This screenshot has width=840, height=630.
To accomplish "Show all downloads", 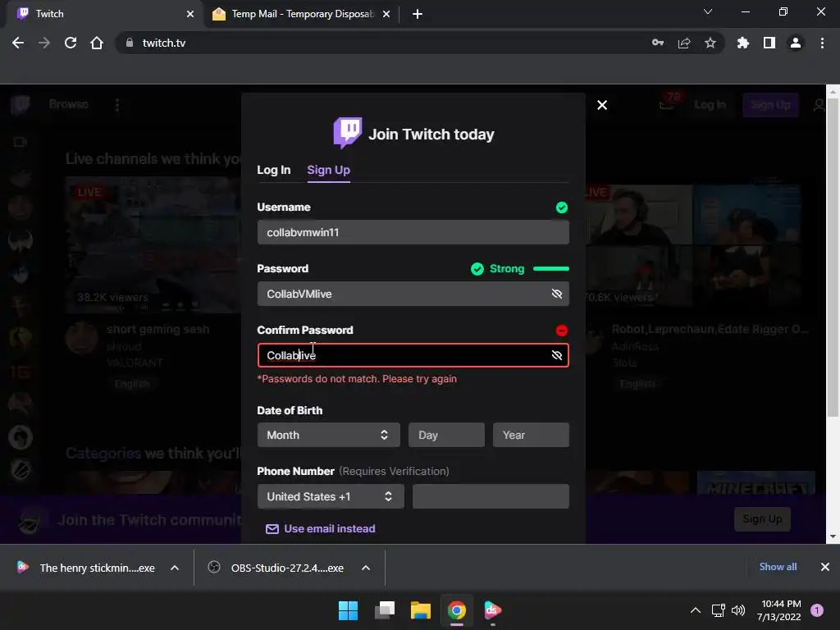I will (x=778, y=567).
